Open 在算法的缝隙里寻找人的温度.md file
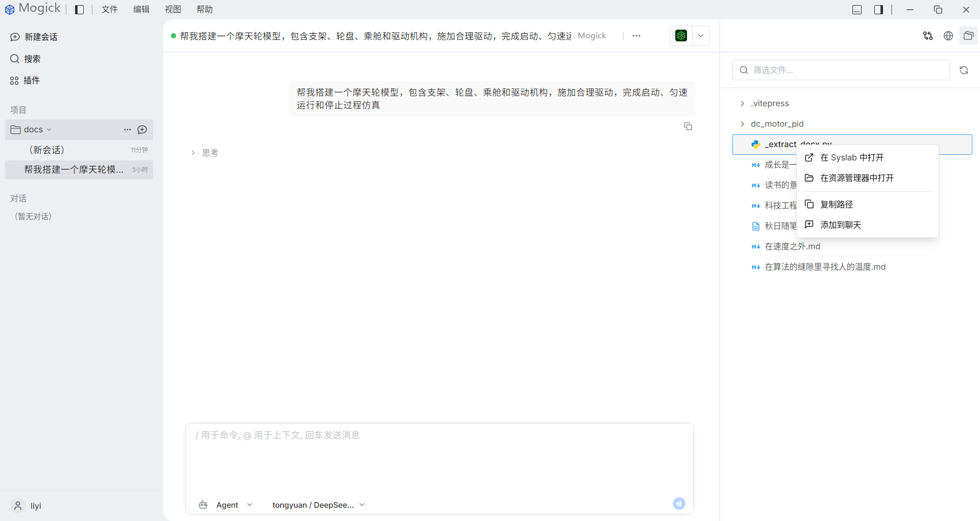The image size is (980, 521). point(852,267)
